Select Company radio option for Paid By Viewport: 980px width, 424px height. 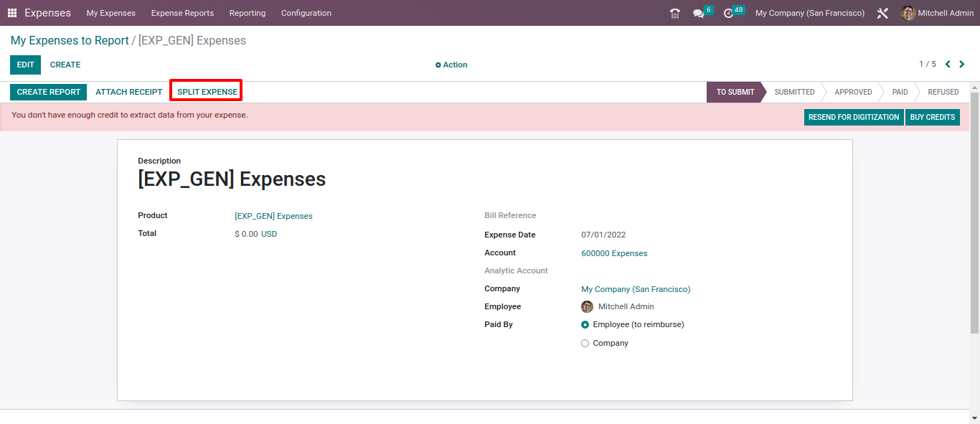coord(585,344)
